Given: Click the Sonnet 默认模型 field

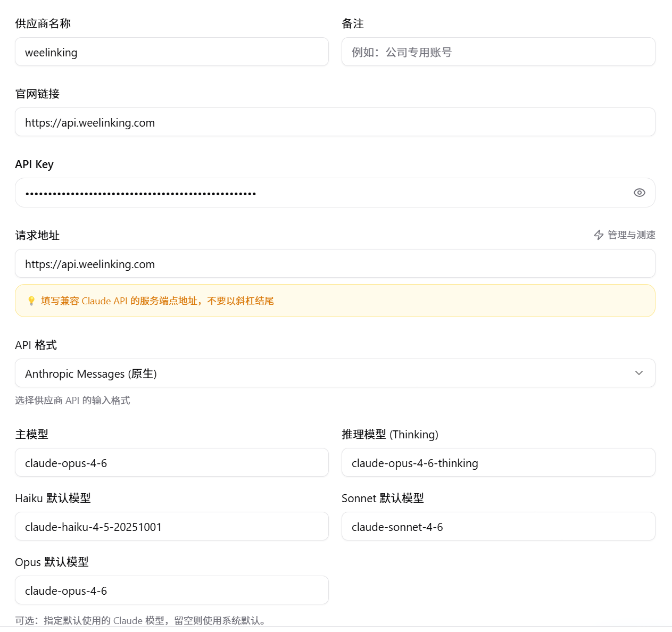Looking at the screenshot, I should pyautogui.click(x=498, y=526).
